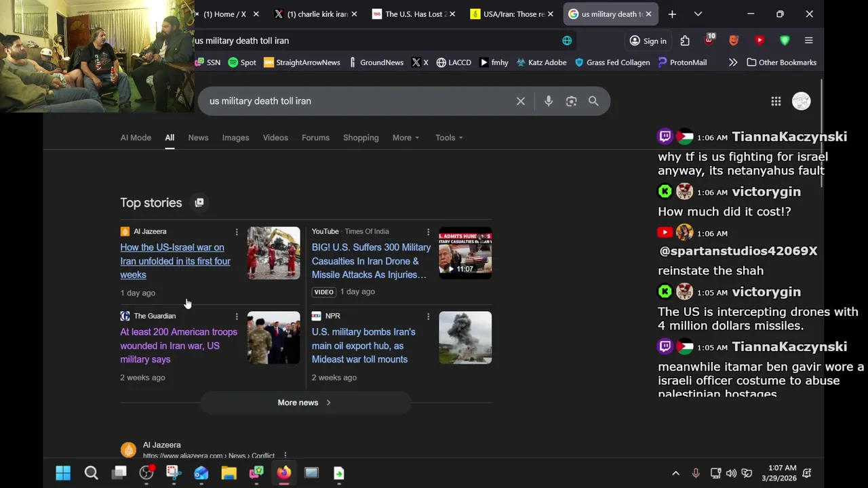Click the translate globe icon in address bar
The width and height of the screenshot is (868, 488).
[567, 41]
